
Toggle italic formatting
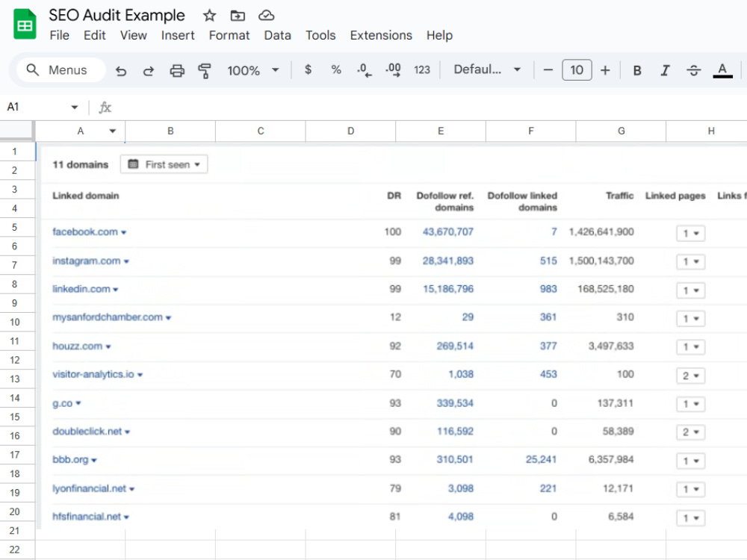[x=665, y=70]
